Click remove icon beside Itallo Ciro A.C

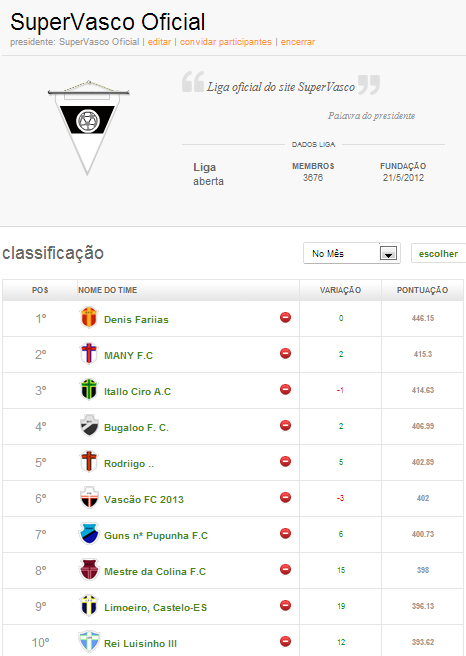pyautogui.click(x=285, y=390)
